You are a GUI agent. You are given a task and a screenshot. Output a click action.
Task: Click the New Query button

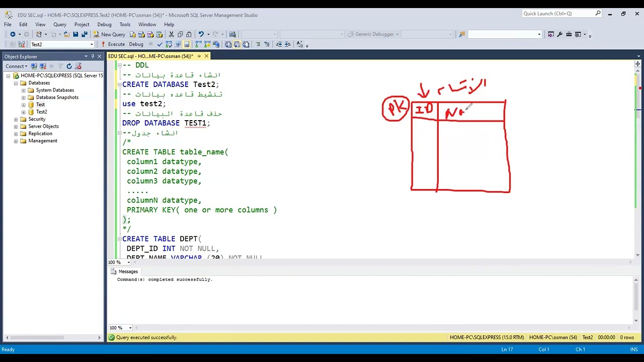tap(109, 34)
